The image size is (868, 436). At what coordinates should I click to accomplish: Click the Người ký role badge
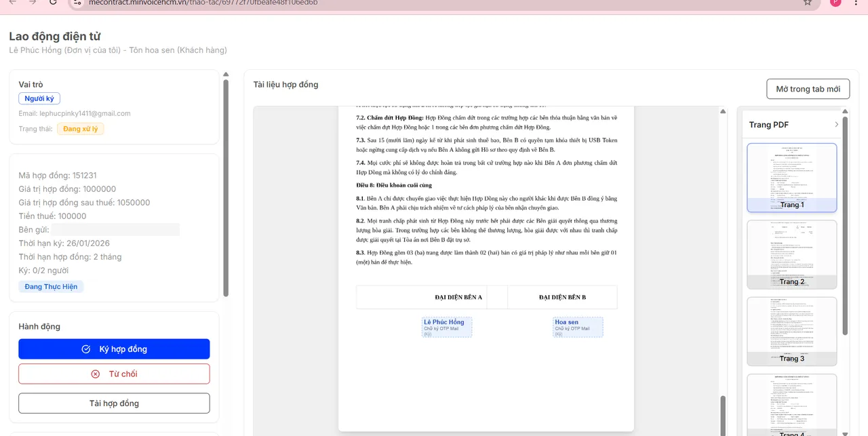(x=39, y=98)
